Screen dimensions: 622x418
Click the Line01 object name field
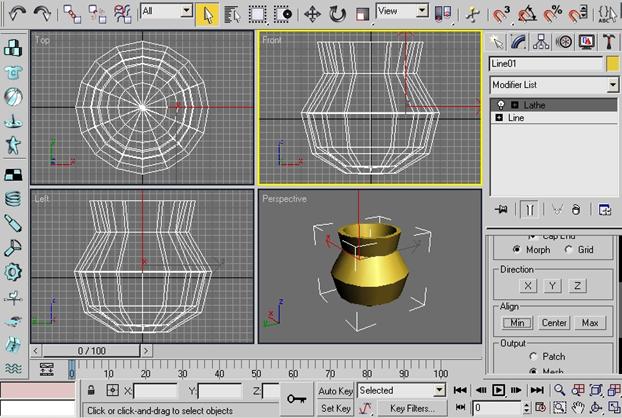click(x=545, y=63)
